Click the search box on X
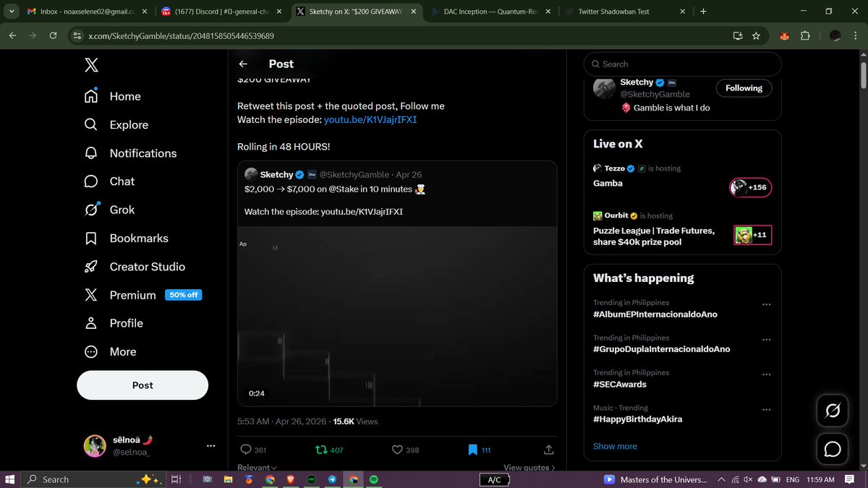The height and width of the screenshot is (488, 868). 682,64
